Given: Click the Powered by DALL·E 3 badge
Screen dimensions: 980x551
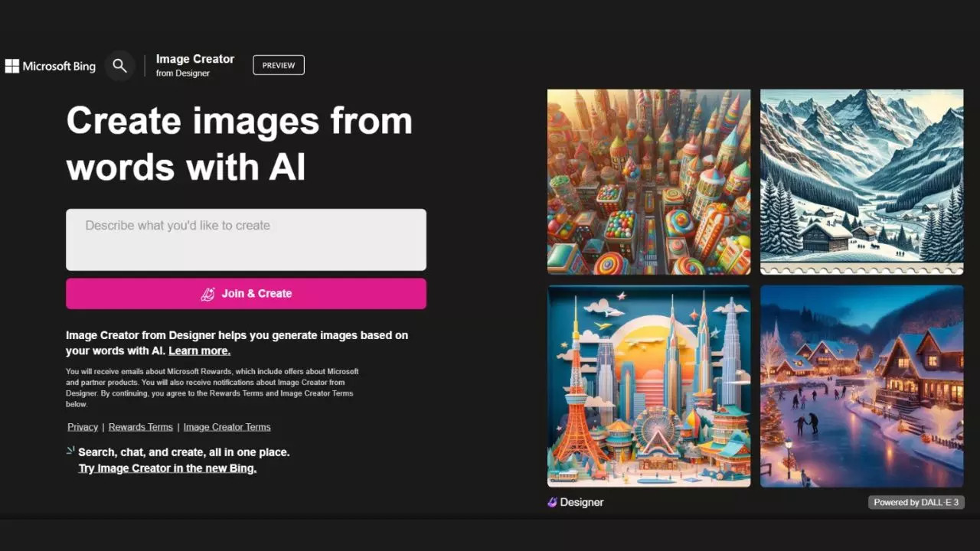Looking at the screenshot, I should click(x=916, y=502).
